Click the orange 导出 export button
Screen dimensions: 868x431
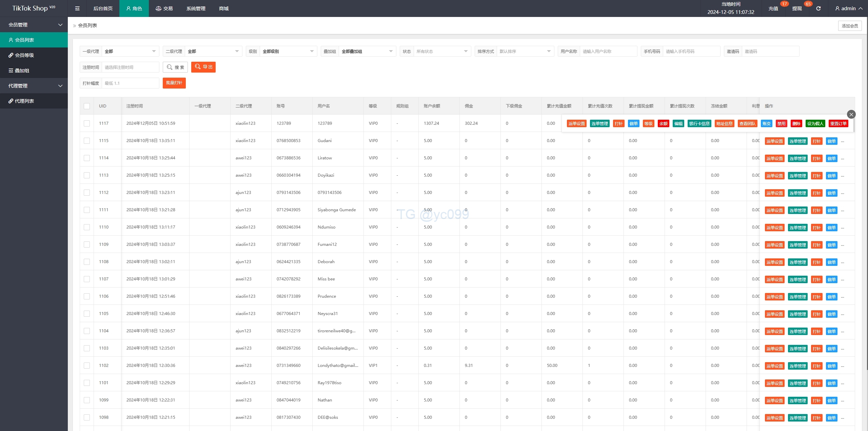click(203, 67)
